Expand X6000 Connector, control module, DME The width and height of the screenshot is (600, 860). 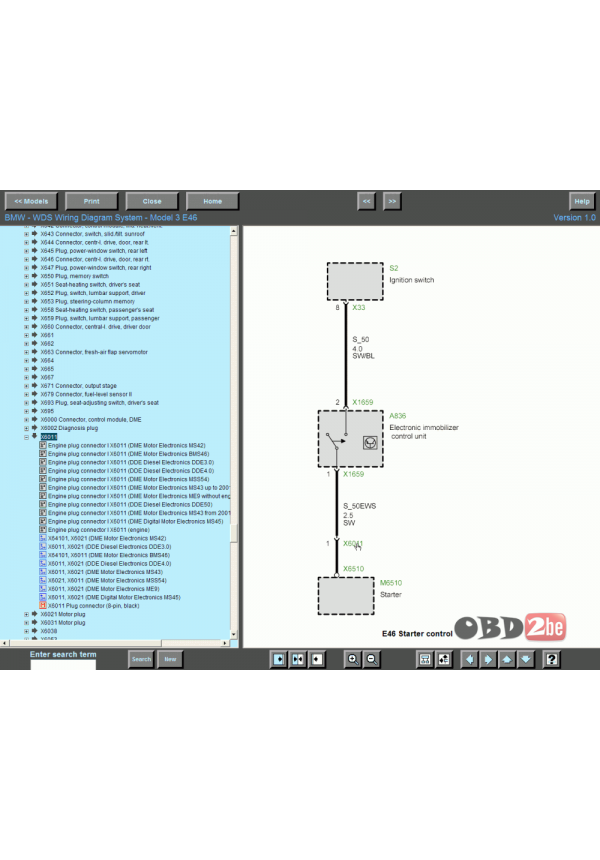pos(26,420)
